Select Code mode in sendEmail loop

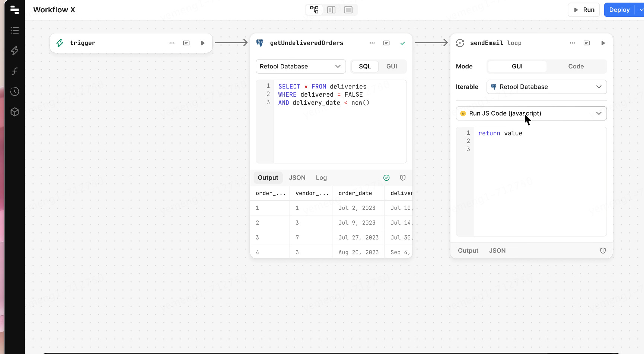(576, 67)
